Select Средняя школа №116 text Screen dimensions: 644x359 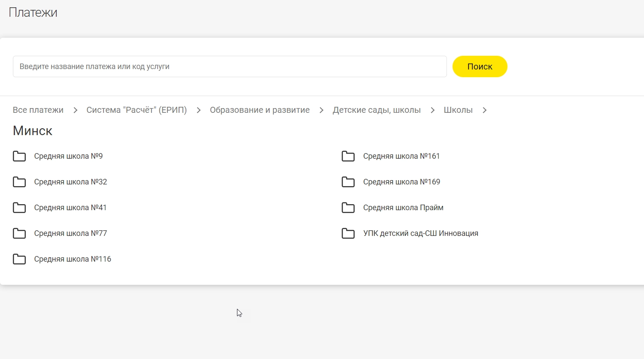[73, 259]
